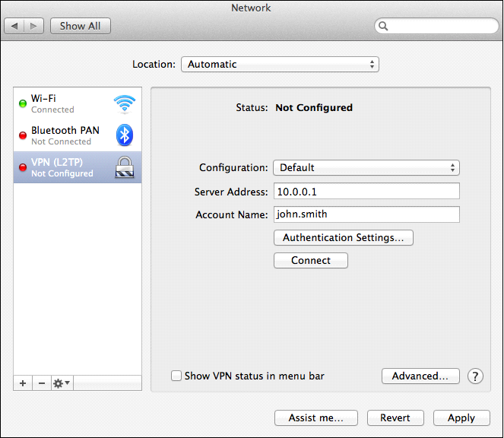Add a new network service with plus
Viewport: 504px width, 438px height.
coord(23,383)
